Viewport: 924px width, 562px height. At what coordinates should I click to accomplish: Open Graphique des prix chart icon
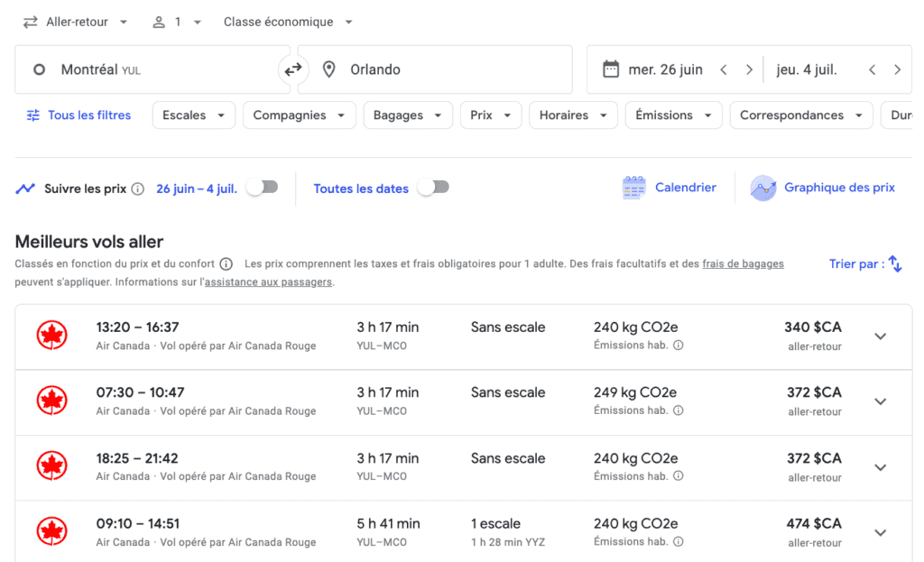point(763,188)
